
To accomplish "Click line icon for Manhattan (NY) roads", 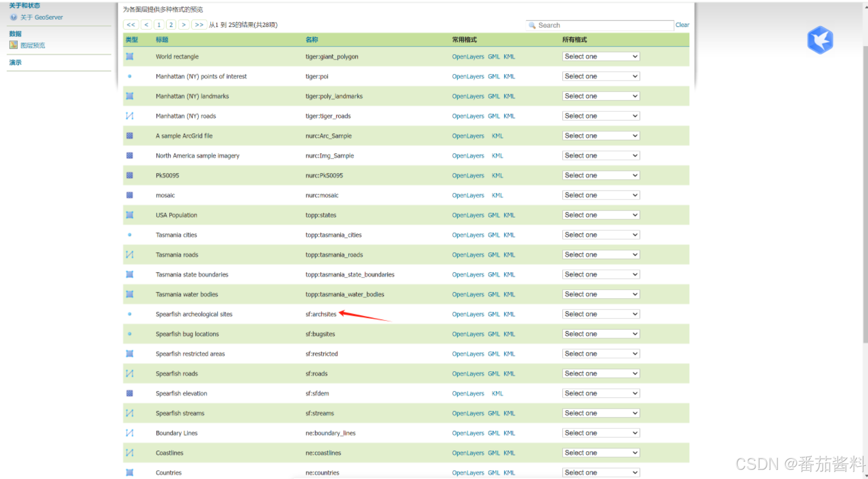I will 130,116.
